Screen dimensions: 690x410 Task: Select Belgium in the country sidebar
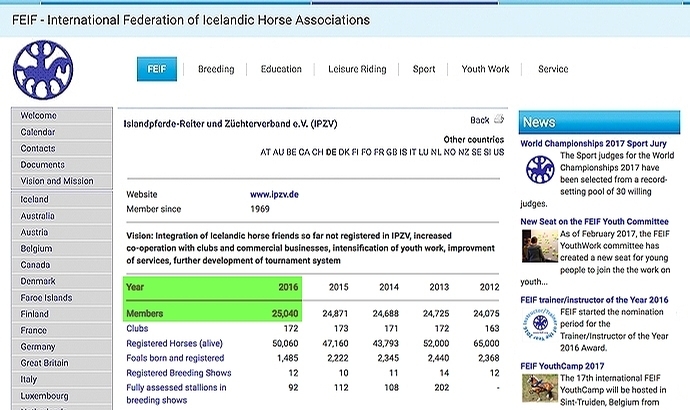pyautogui.click(x=62, y=249)
